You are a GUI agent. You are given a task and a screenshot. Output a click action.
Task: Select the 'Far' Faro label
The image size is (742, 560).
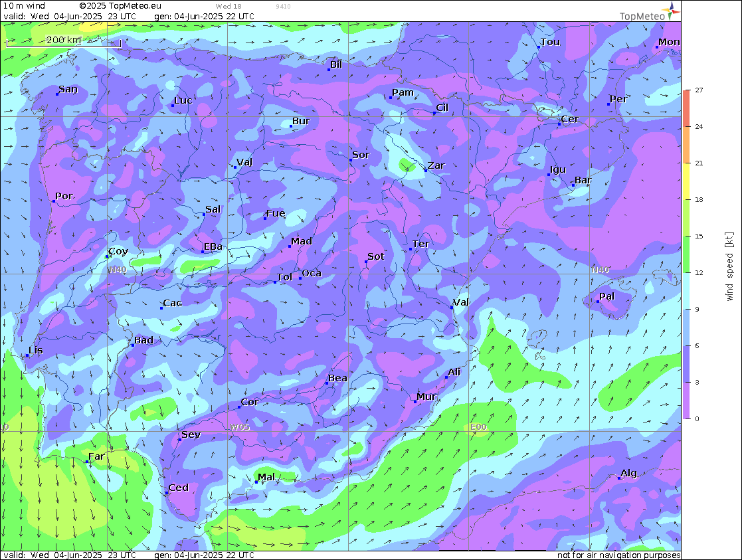click(x=96, y=456)
